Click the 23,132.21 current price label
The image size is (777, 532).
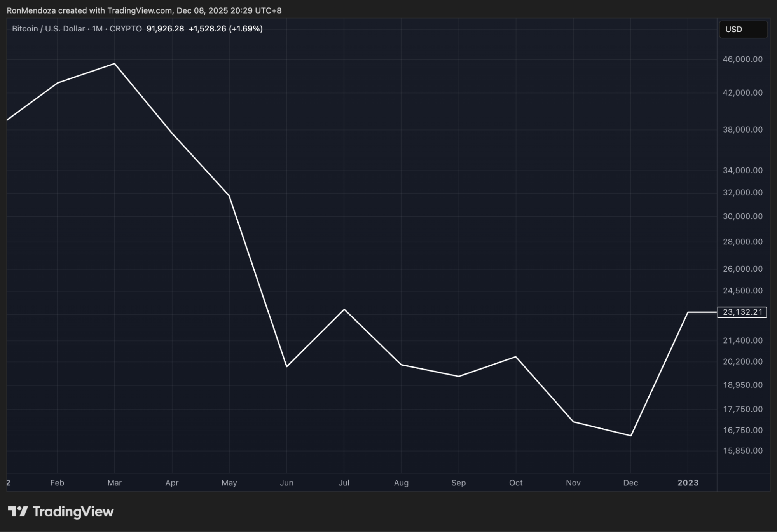(742, 312)
